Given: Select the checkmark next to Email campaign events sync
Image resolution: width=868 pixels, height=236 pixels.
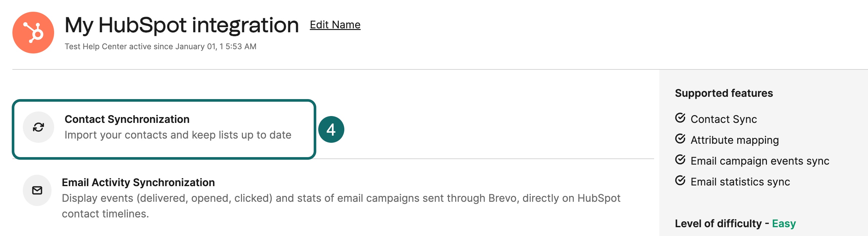Looking at the screenshot, I should 681,161.
